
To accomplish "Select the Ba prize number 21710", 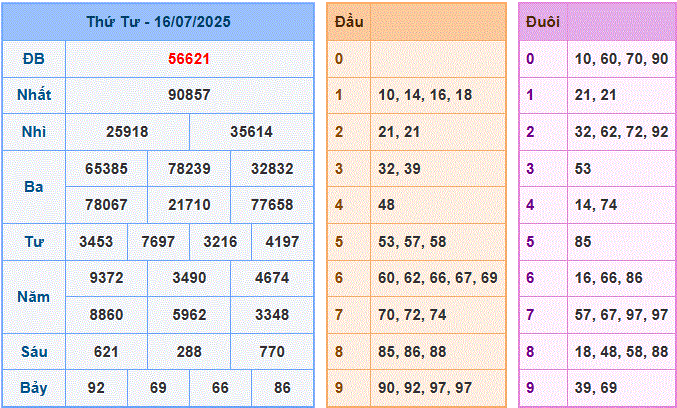I will [x=189, y=205].
